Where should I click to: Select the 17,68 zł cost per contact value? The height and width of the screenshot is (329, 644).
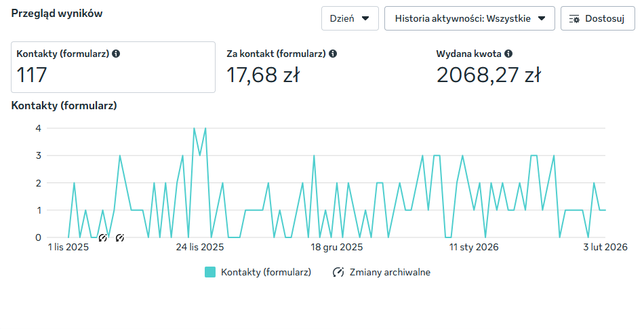click(x=262, y=75)
